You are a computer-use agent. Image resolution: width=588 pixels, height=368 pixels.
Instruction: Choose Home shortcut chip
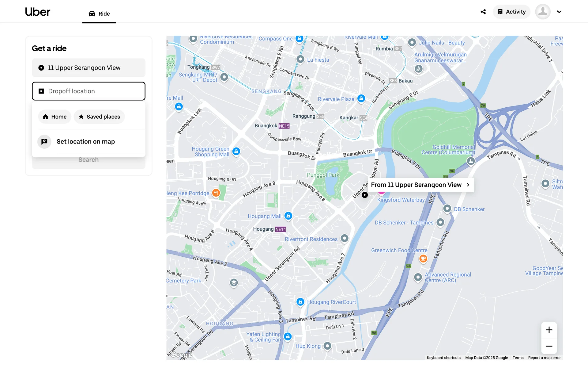pyautogui.click(x=55, y=117)
